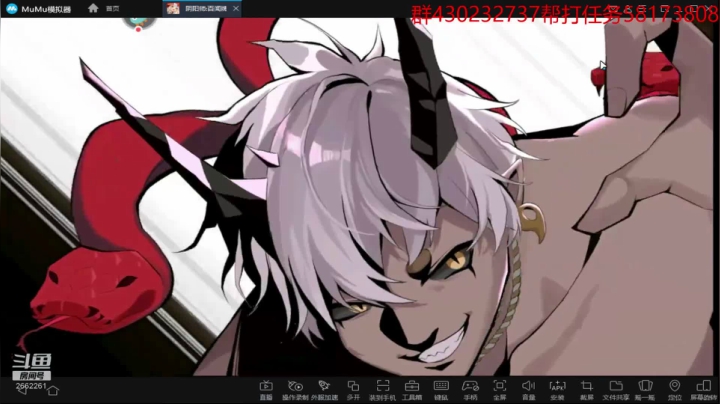Take a screenshot with 截屏
The image size is (720, 404).
tap(586, 390)
